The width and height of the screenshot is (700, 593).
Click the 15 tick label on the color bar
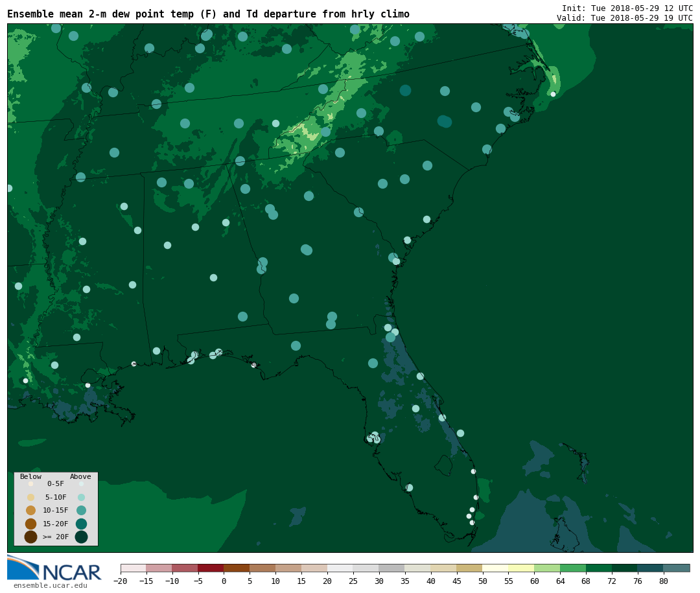tap(301, 581)
